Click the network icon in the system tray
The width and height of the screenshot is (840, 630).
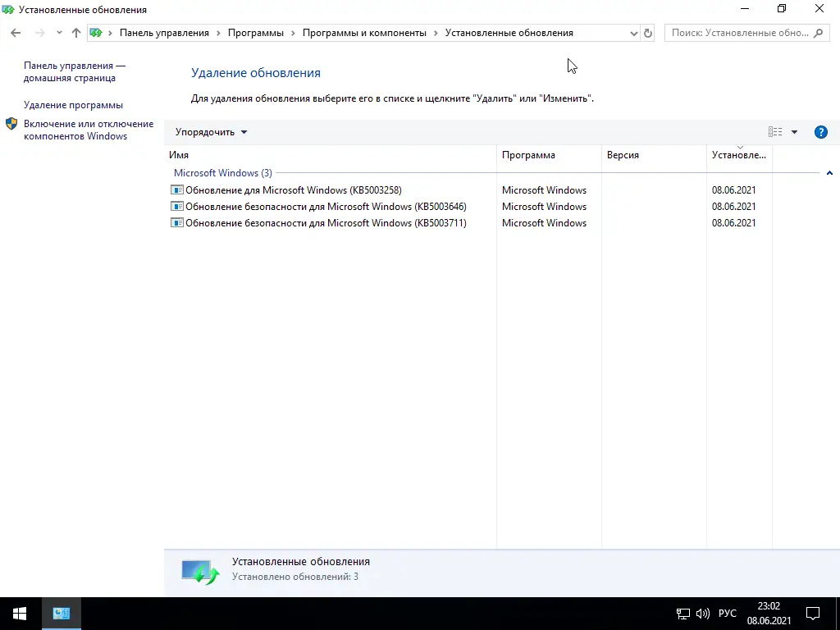tap(682, 613)
